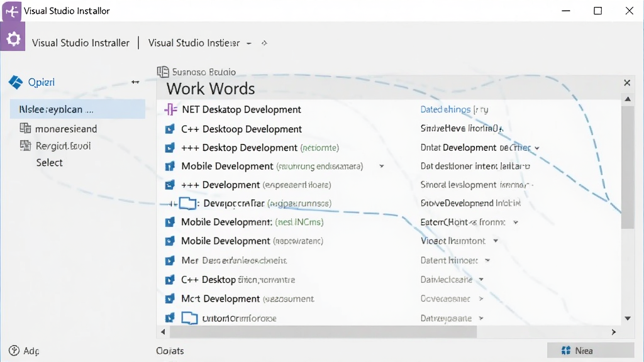This screenshot has height=362, width=644.
Task: Open the Visual Studio Instieer dropdown
Action: (249, 43)
